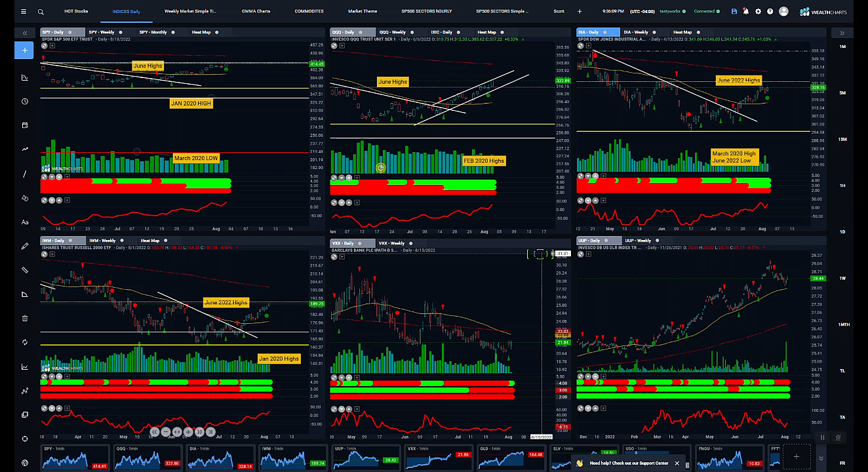This screenshot has width=868, height=472.
Task: Open the user profile avatar
Action: point(783,11)
